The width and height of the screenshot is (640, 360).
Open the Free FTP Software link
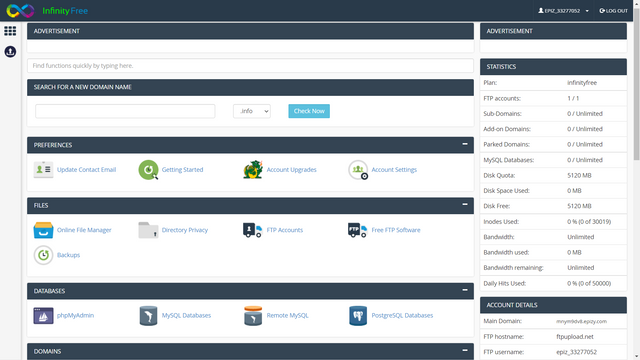click(x=396, y=230)
